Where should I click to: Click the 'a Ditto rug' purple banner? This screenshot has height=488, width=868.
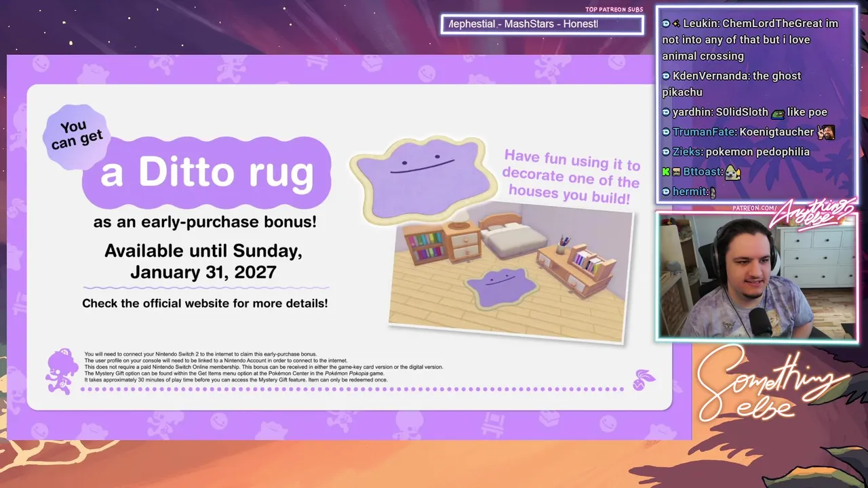(206, 172)
